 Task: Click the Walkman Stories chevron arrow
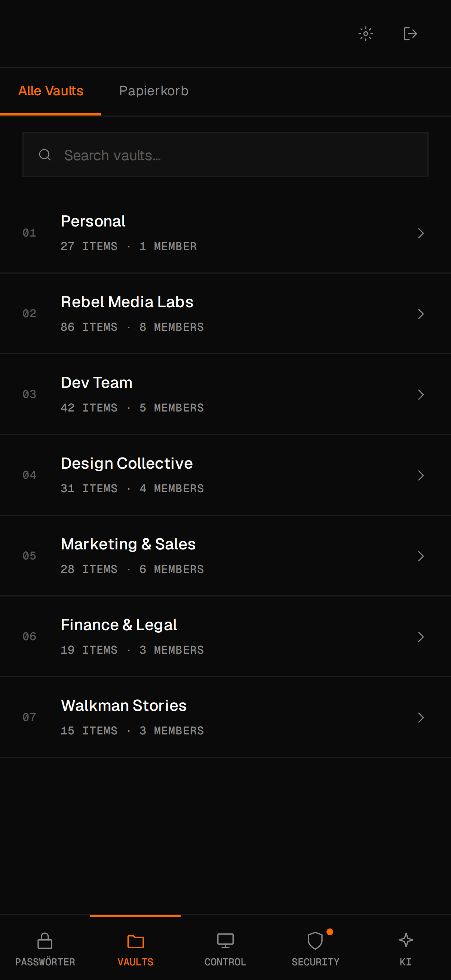[421, 718]
